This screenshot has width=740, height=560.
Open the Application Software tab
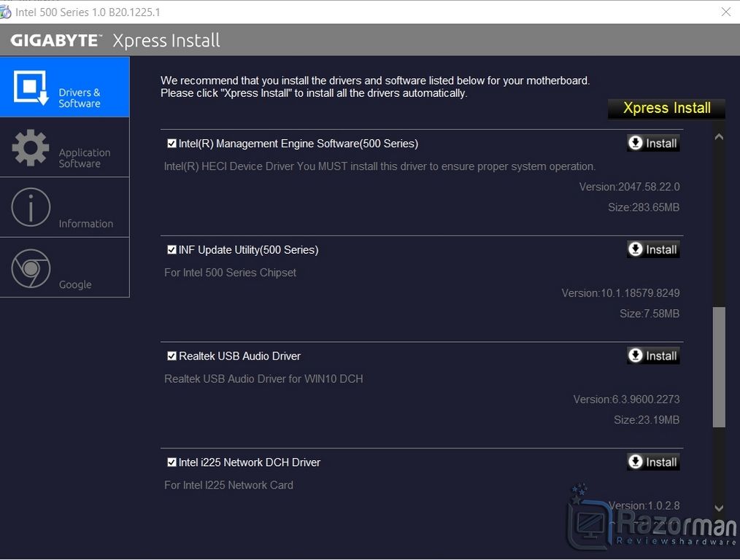coord(65,147)
